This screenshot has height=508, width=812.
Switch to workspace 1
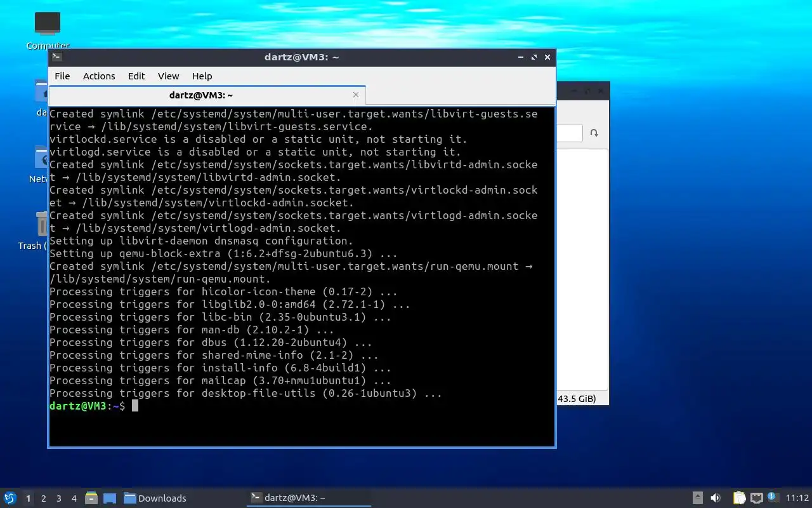[28, 498]
